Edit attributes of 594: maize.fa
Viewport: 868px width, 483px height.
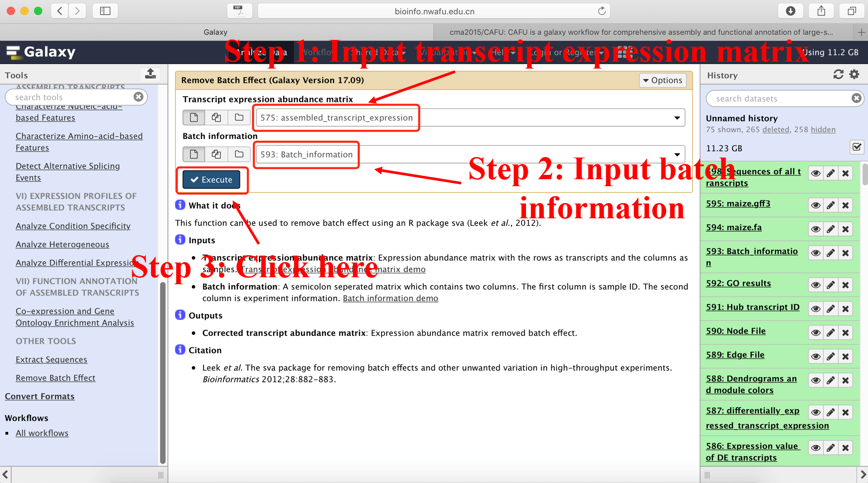pyautogui.click(x=831, y=229)
